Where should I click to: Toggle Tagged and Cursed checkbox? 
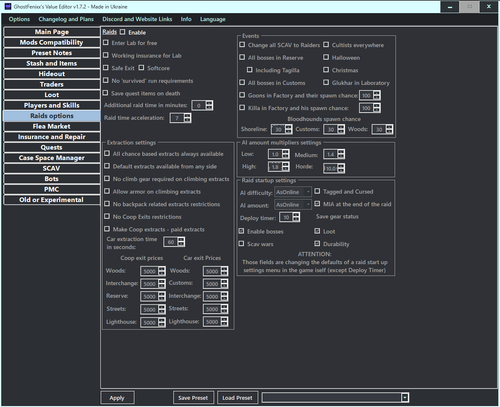(317, 191)
